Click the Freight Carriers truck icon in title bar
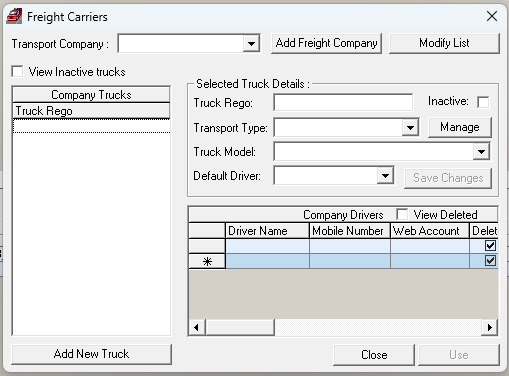 14,16
